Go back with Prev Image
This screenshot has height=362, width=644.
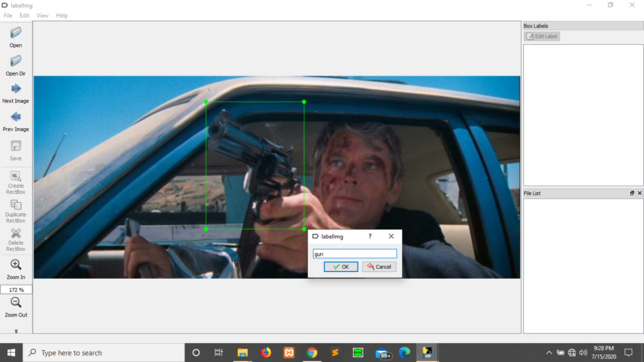pyautogui.click(x=16, y=121)
